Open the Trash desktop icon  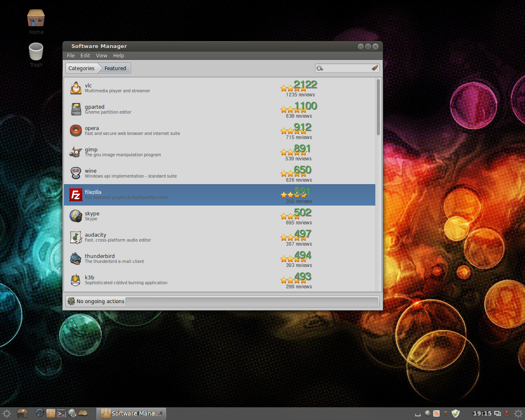pos(36,52)
